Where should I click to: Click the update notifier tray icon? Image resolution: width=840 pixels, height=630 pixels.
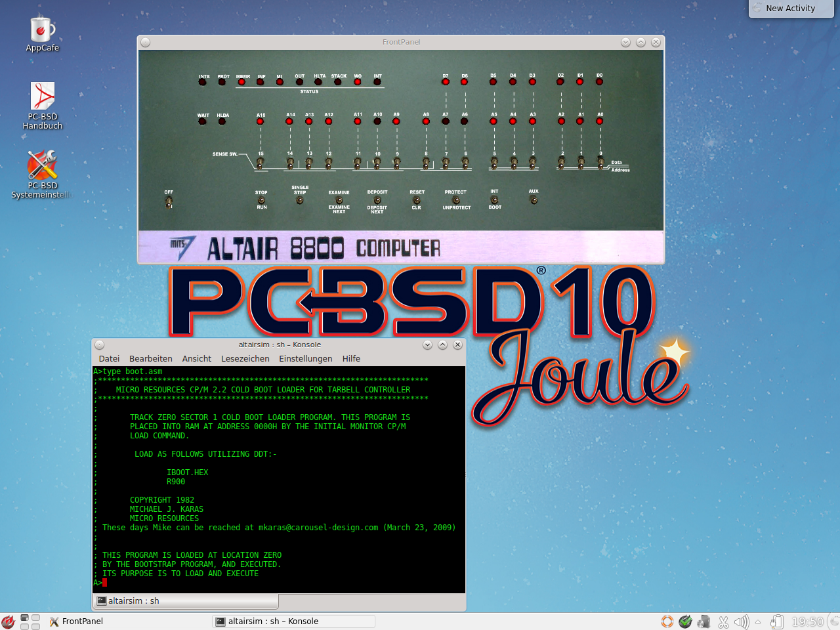click(686, 621)
